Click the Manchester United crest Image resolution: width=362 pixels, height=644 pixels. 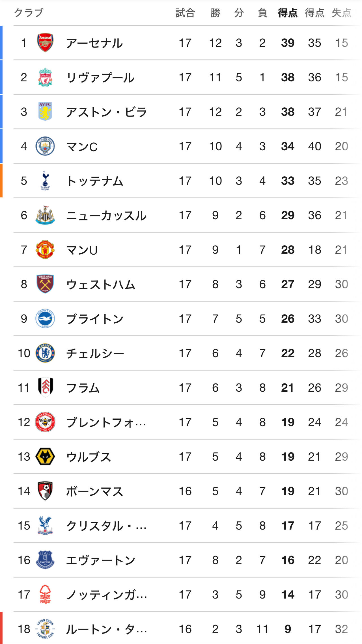45,250
